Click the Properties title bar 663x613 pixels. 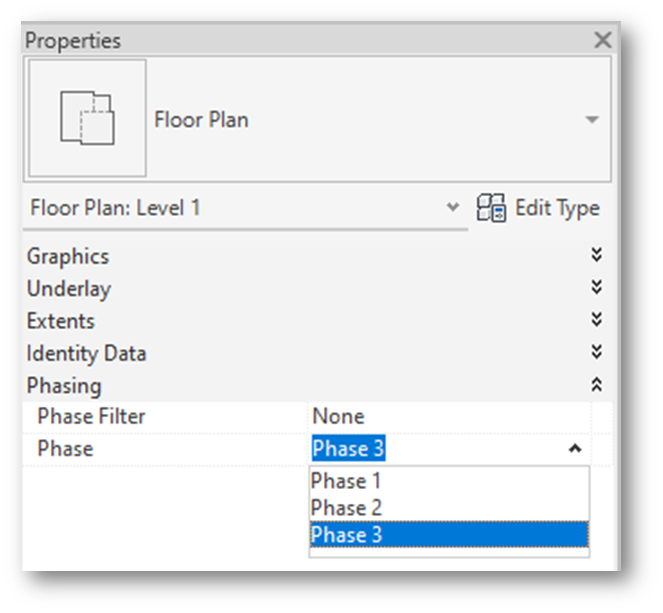pyautogui.click(x=300, y=41)
